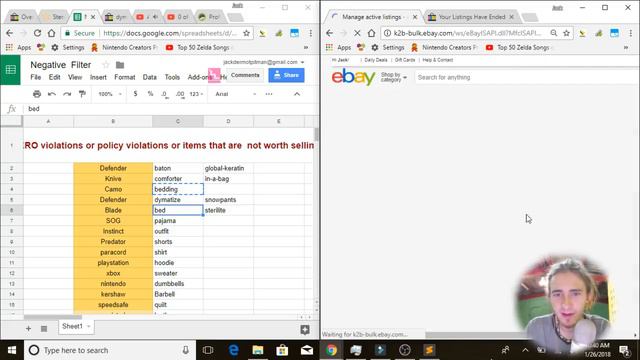Open the Insert menu in Sheets
The height and width of the screenshot is (360, 640).
click(x=98, y=77)
